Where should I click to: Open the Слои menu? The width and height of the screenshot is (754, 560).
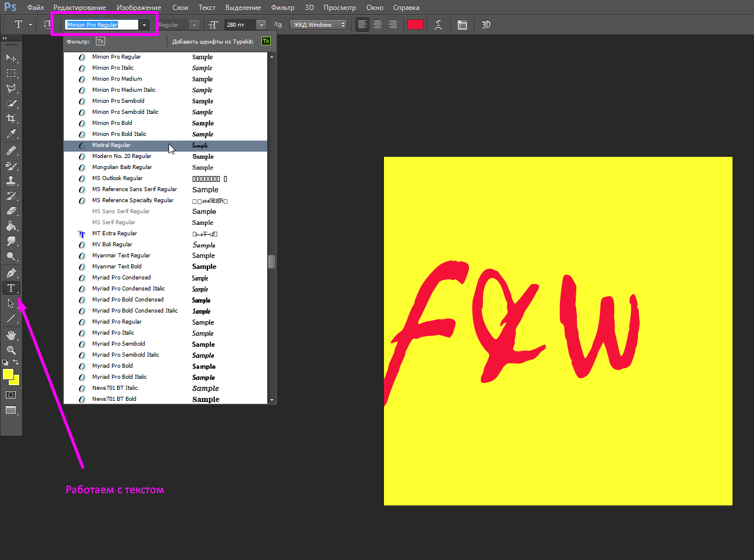[180, 8]
